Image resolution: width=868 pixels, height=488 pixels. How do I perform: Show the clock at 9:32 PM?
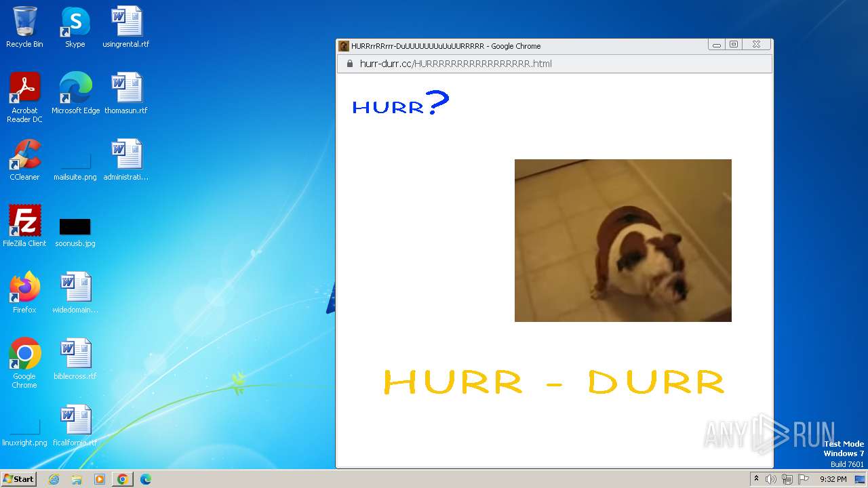[x=833, y=479]
